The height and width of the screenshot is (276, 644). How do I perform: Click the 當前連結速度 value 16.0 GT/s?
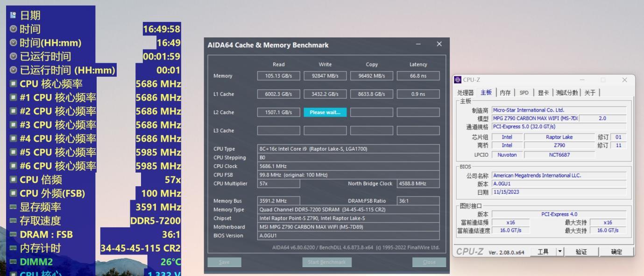coord(510,231)
